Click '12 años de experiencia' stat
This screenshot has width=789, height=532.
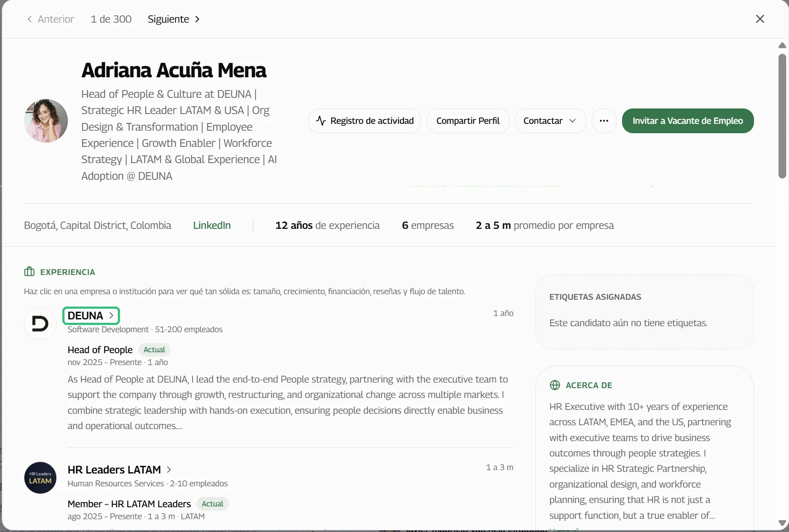click(x=327, y=225)
